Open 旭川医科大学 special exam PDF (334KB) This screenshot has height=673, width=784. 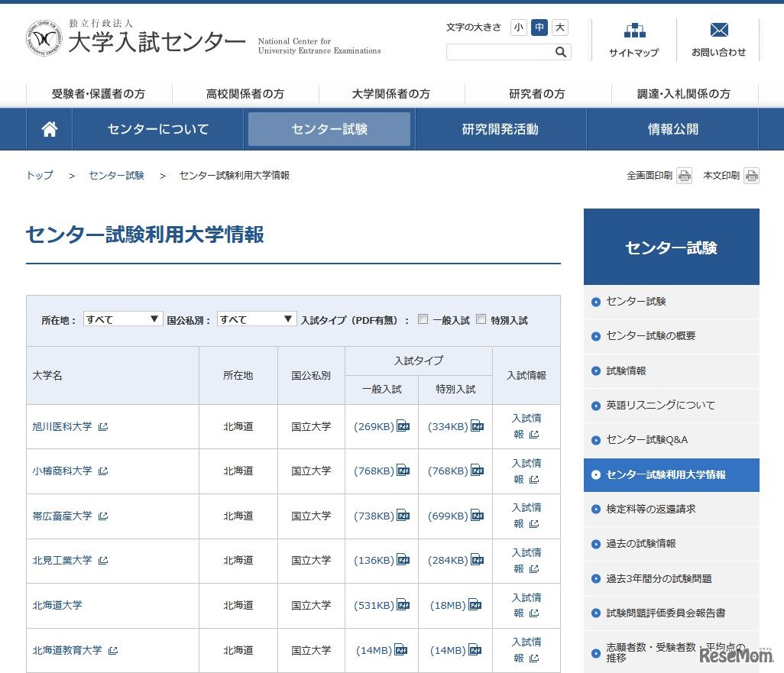455,426
